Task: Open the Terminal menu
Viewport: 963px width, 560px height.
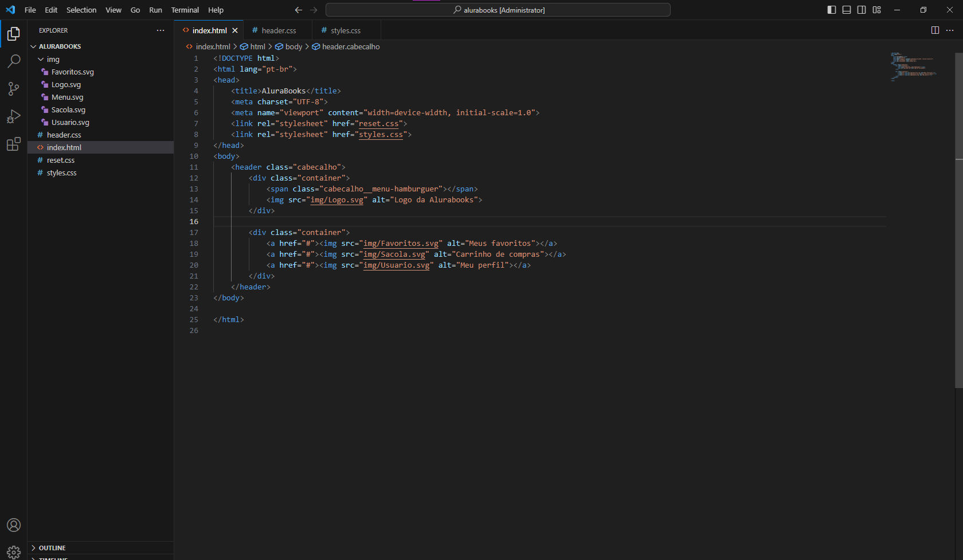Action: (185, 10)
